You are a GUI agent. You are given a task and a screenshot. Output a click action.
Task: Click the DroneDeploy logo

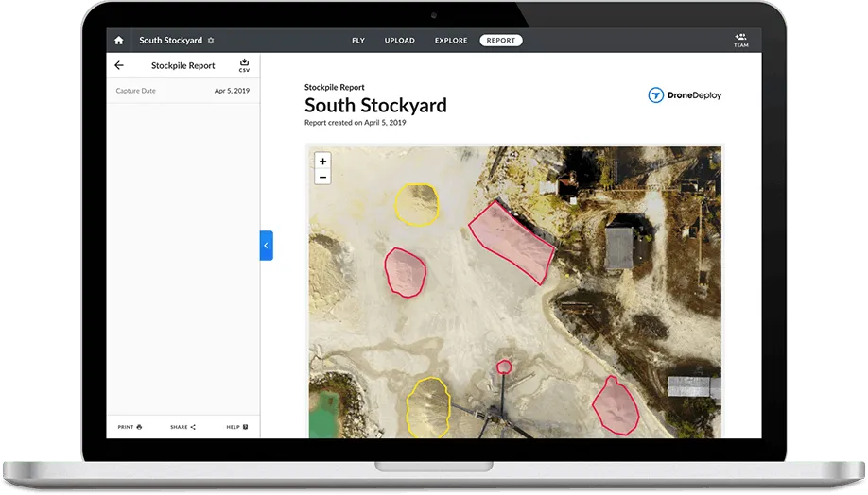[685, 95]
